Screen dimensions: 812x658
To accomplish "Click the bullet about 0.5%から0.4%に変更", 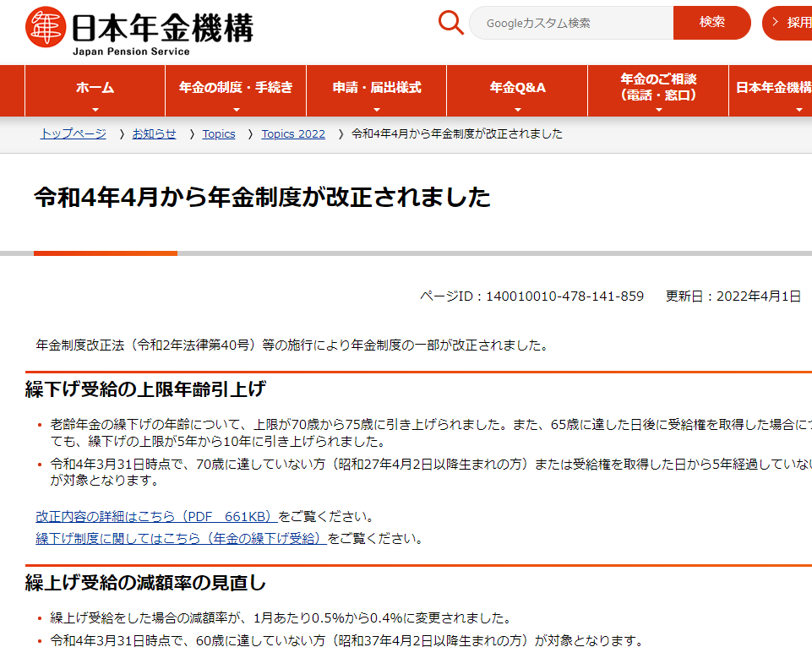I will point(281,618).
